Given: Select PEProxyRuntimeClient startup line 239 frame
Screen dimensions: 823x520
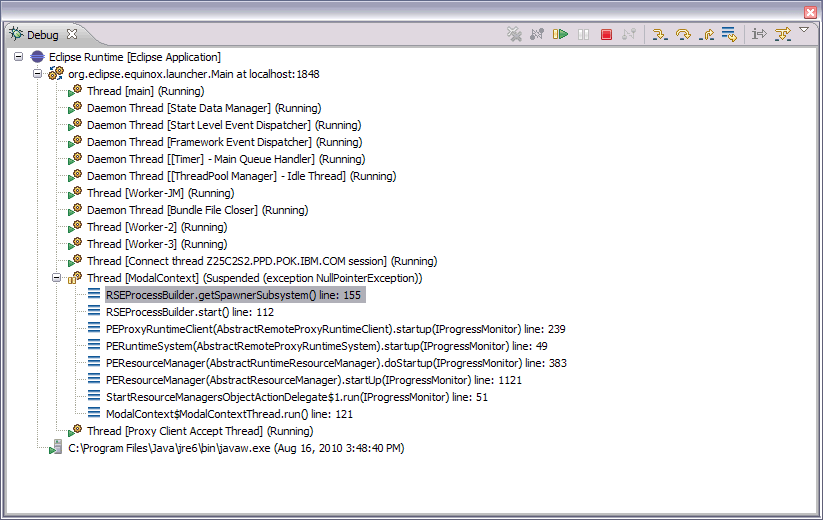Looking at the screenshot, I should (x=336, y=329).
